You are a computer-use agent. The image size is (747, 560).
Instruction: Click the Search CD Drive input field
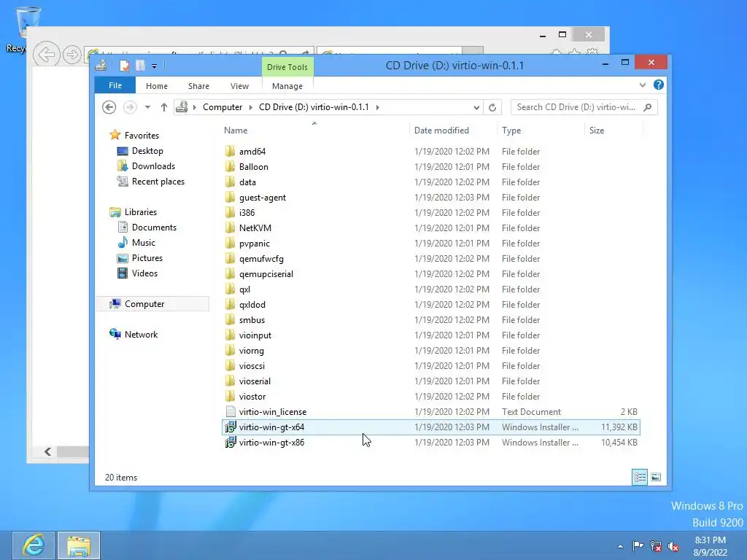click(x=576, y=107)
